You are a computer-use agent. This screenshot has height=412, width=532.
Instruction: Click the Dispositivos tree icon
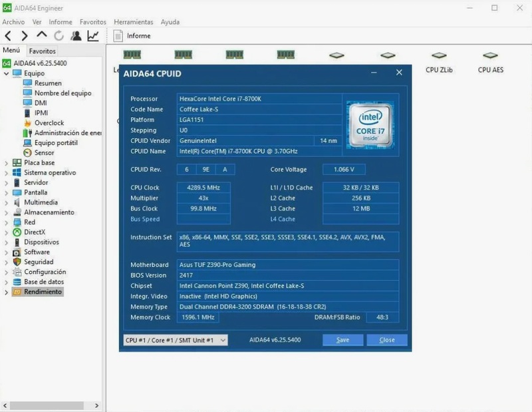17,242
